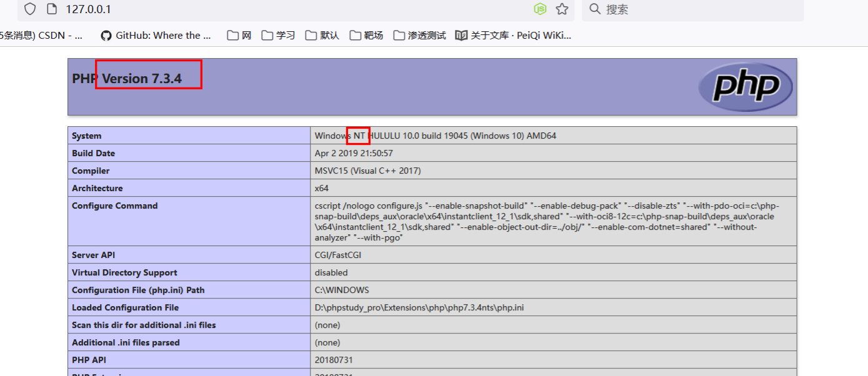Click the page info icon in address bar
868x376 pixels.
[x=51, y=9]
